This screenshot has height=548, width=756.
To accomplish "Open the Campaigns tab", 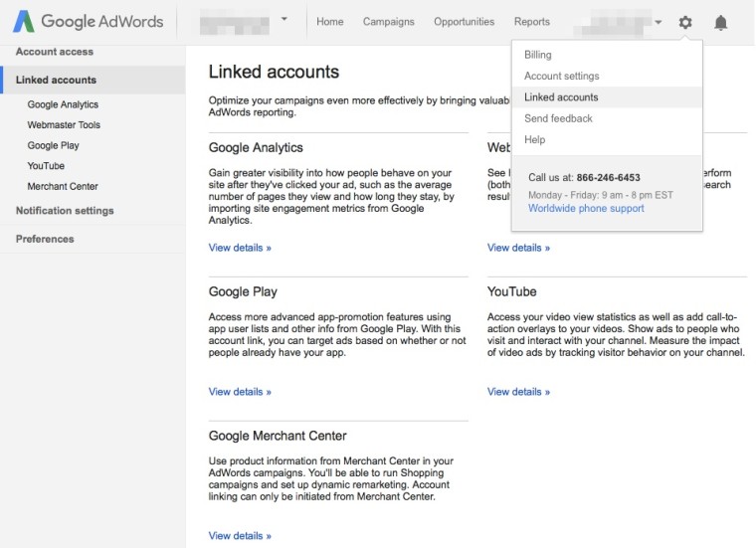I will coord(388,22).
